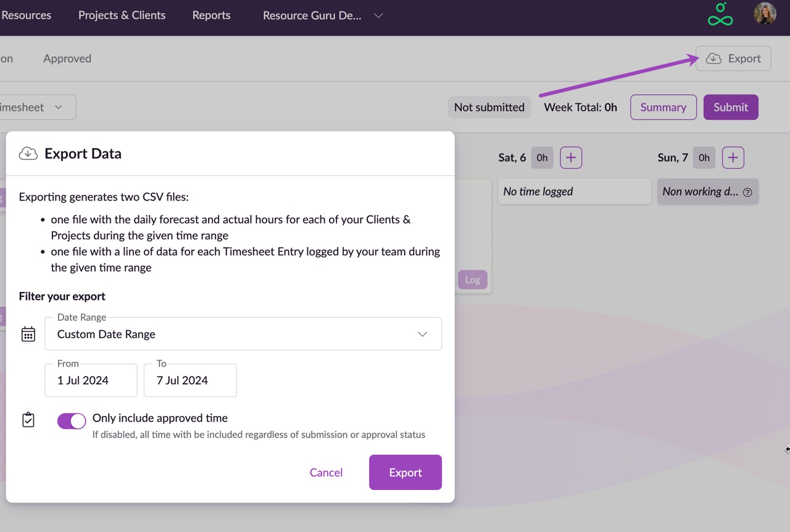Click the 0h badge for Sun, 7

(x=704, y=157)
